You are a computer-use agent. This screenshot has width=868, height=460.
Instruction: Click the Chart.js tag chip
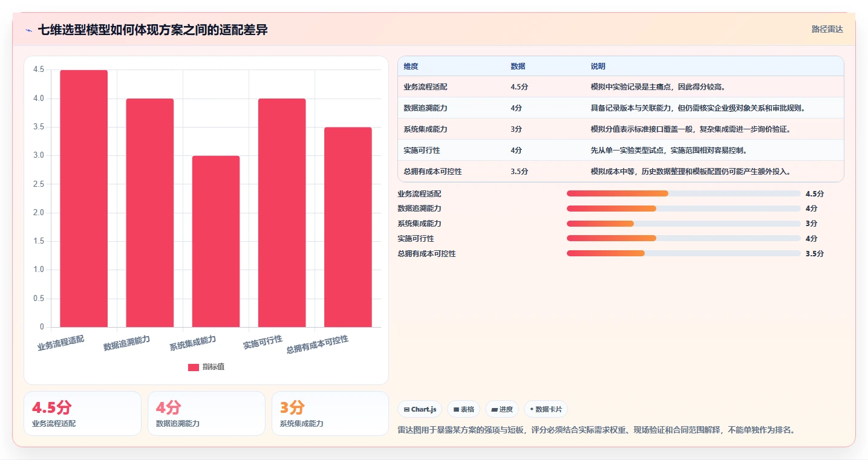click(420, 409)
